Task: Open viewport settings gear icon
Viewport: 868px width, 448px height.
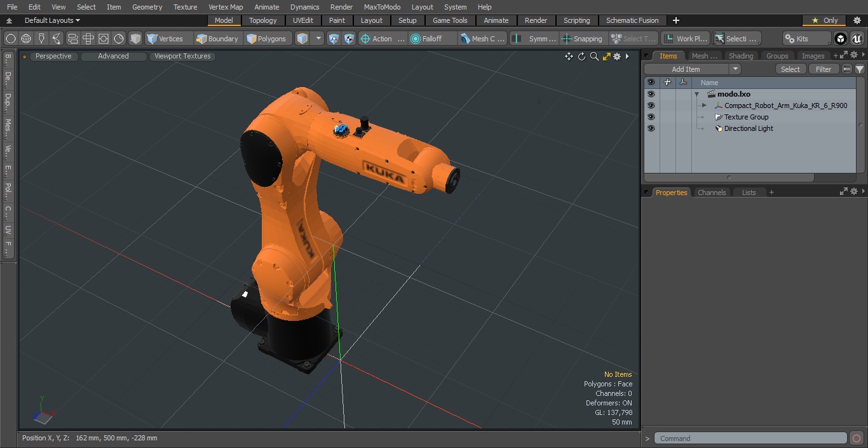Action: coord(617,57)
